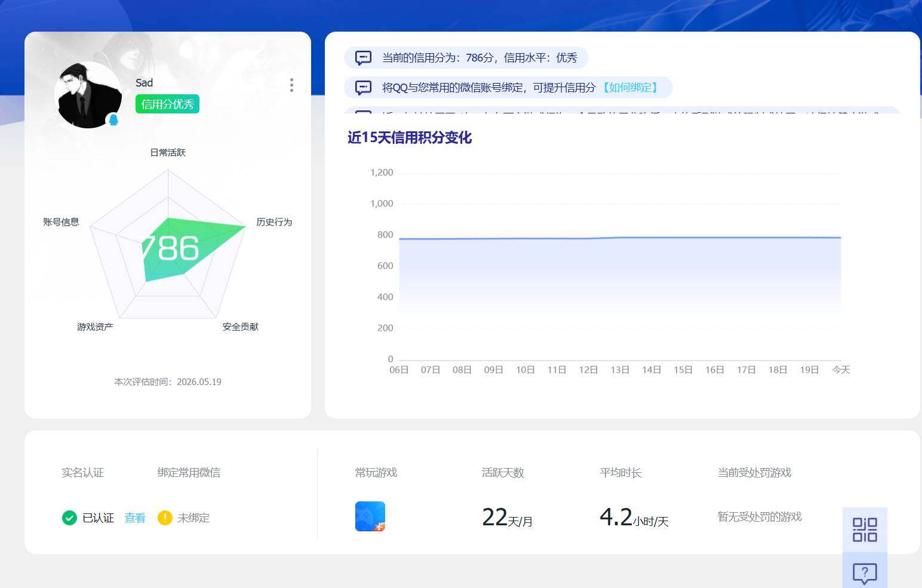This screenshot has height=588, width=922.
Task: Click the 未绑定 status text
Action: point(193,518)
